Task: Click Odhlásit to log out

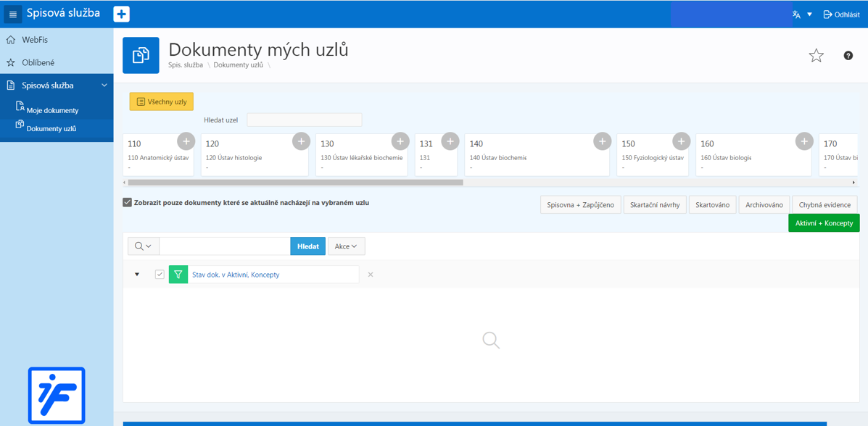Action: [x=841, y=14]
